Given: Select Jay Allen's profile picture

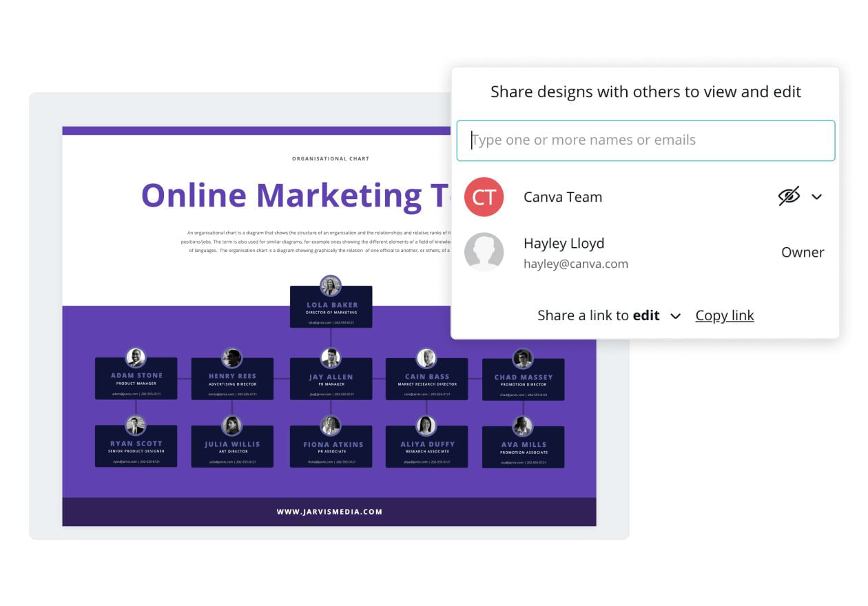Looking at the screenshot, I should pyautogui.click(x=331, y=357).
